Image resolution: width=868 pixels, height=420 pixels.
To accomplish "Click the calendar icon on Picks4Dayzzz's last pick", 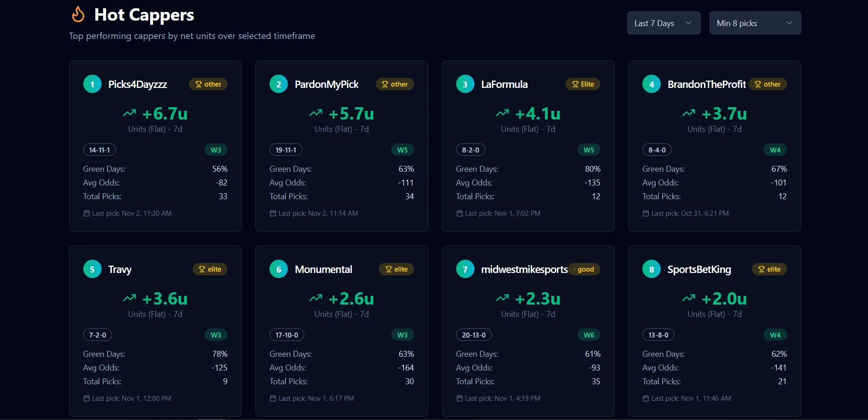I will click(x=86, y=213).
